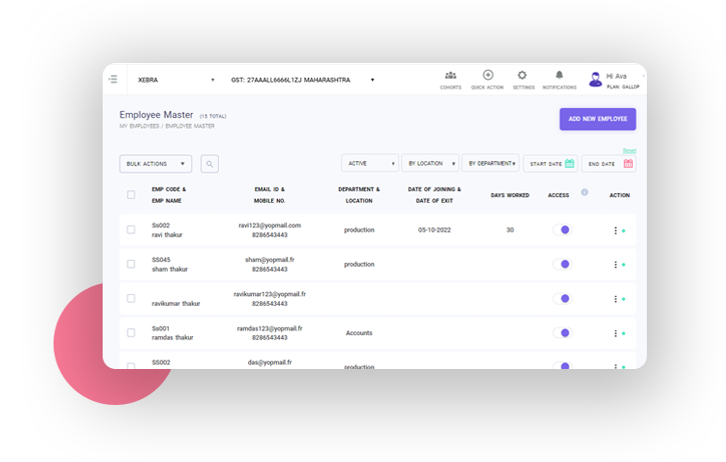This screenshot has width=726, height=462.
Task: Disable access toggle for ramdas thakur
Action: (x=561, y=333)
